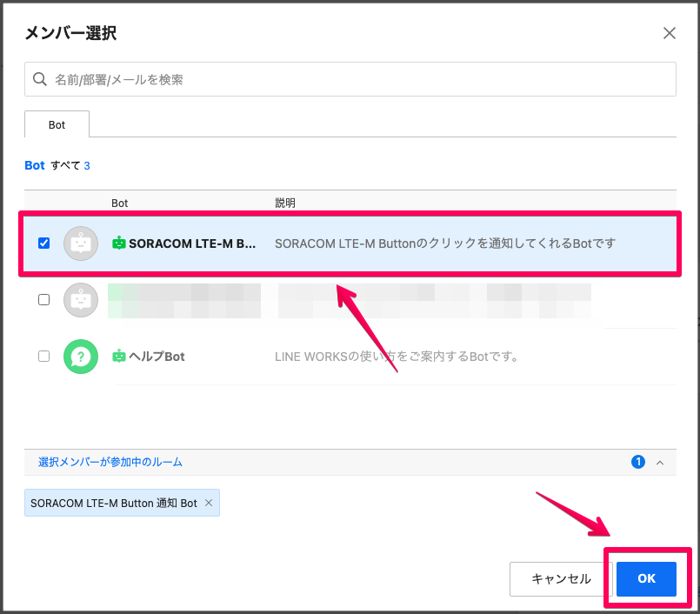Switch to the Bot tab
This screenshot has width=700, height=614.
(57, 124)
